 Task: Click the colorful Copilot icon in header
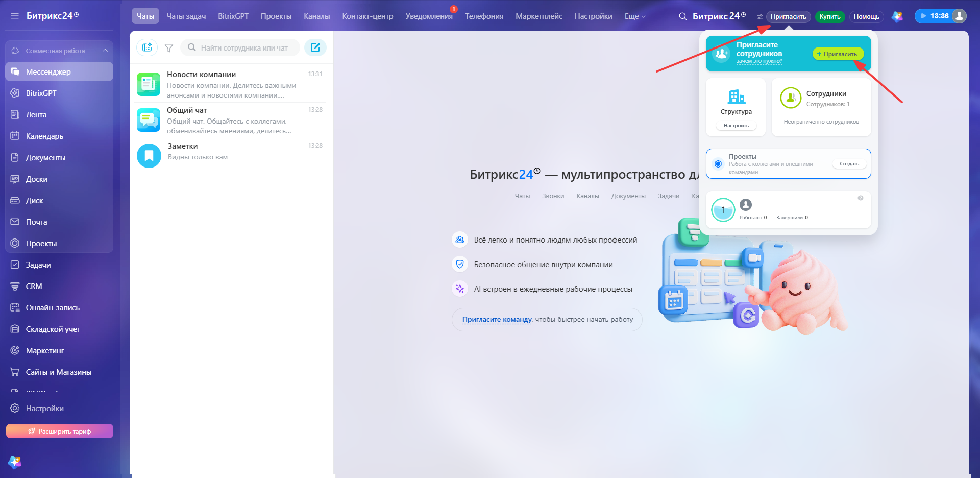[x=897, y=17]
